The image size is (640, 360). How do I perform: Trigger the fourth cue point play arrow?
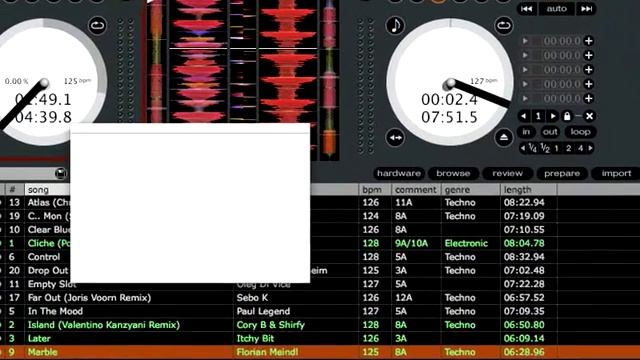[525, 84]
